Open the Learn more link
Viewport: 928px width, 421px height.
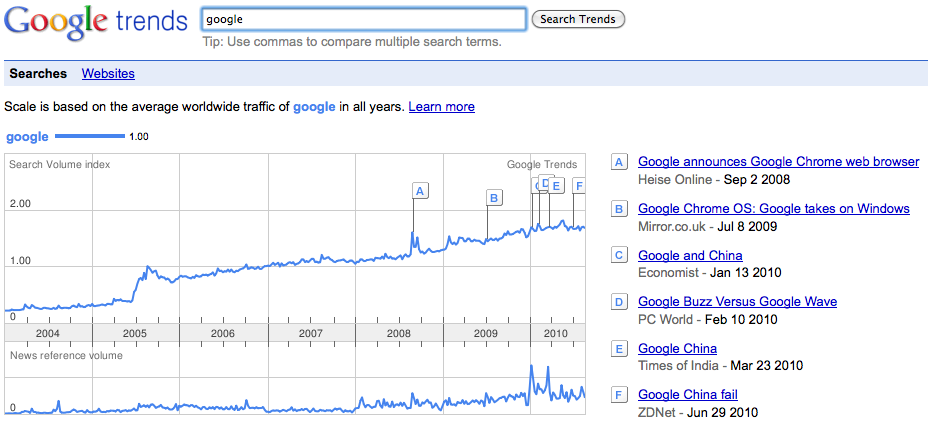[441, 107]
